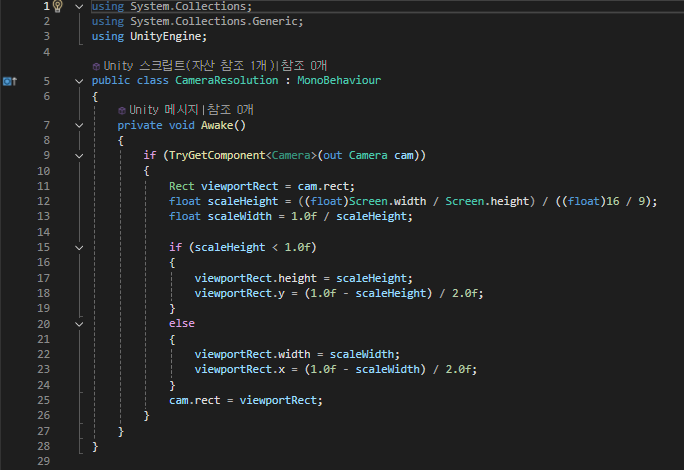
Task: Click the CameraResolution class name
Action: coord(226,80)
